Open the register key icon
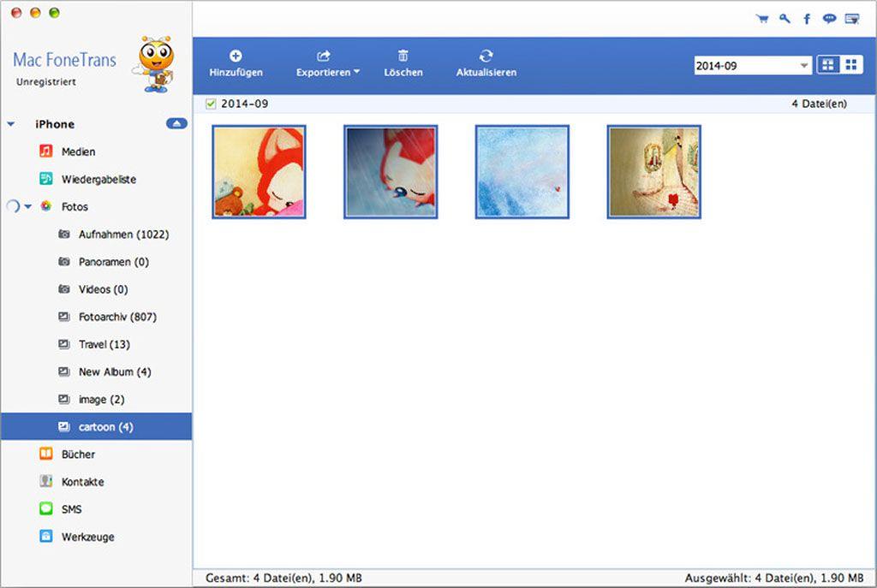Screen dimensions: 877x588 coord(785,19)
